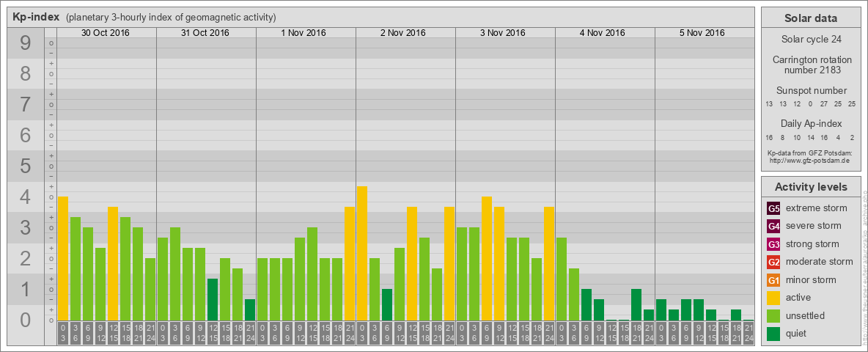Image resolution: width=868 pixels, height=352 pixels.
Task: Click the moderate storm legend label
Action: pyautogui.click(x=820, y=262)
